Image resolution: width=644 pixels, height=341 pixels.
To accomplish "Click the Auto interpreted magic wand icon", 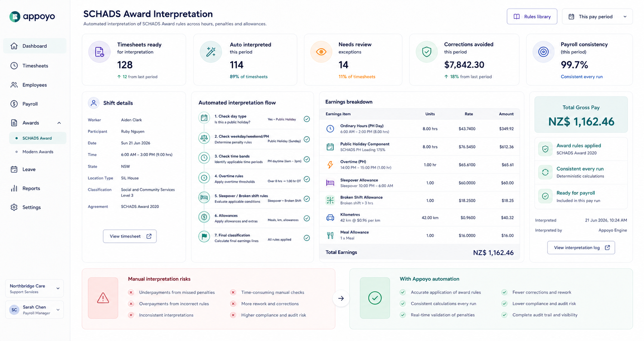I will [x=211, y=52].
